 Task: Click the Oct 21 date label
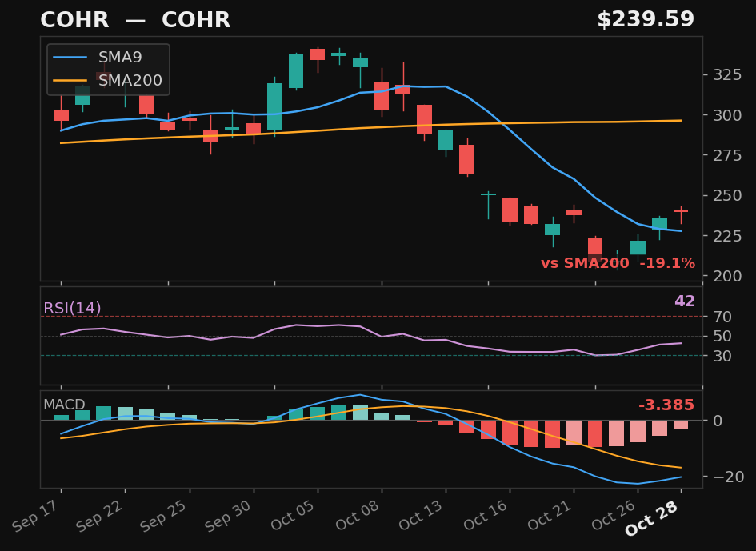(550, 516)
